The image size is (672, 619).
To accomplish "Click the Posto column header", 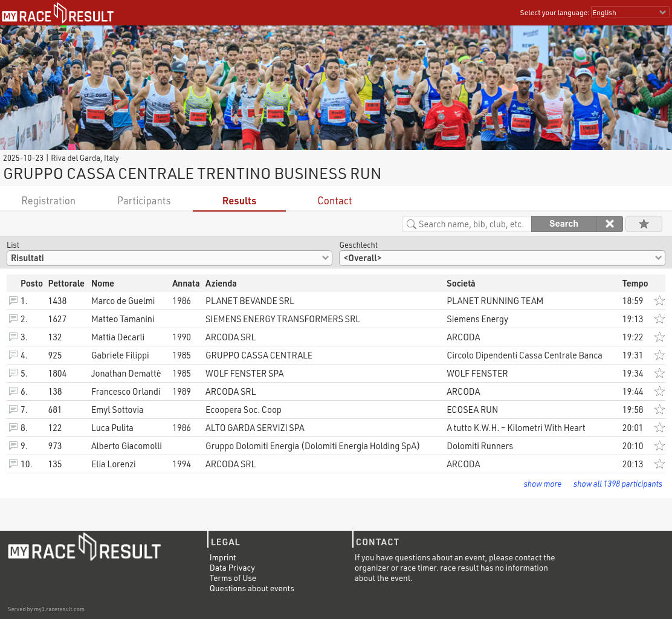I will [x=31, y=284].
